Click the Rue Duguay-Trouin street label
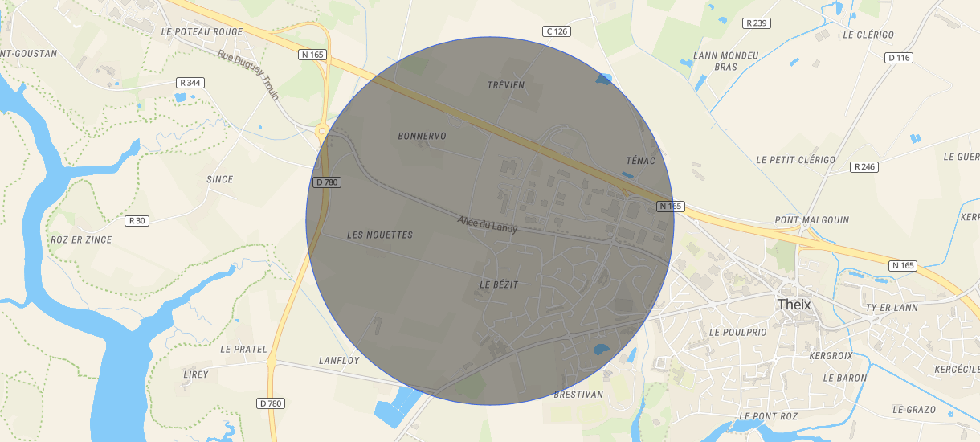Viewport: 980px width, 442px height. pos(248,76)
